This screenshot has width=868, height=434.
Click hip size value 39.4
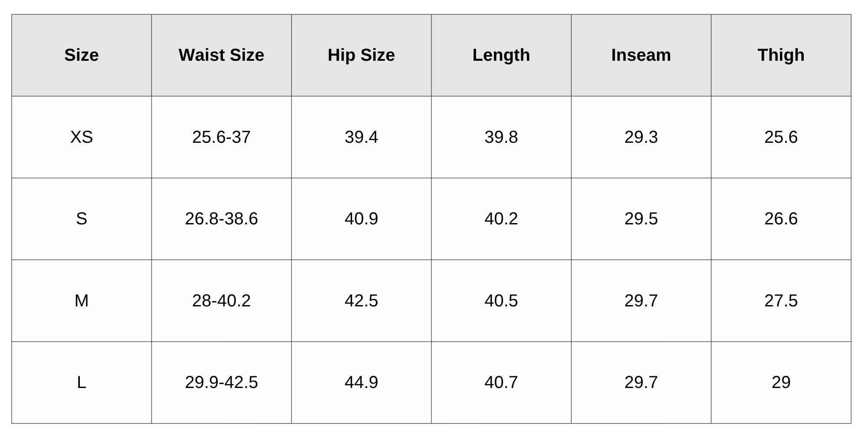[x=361, y=137]
